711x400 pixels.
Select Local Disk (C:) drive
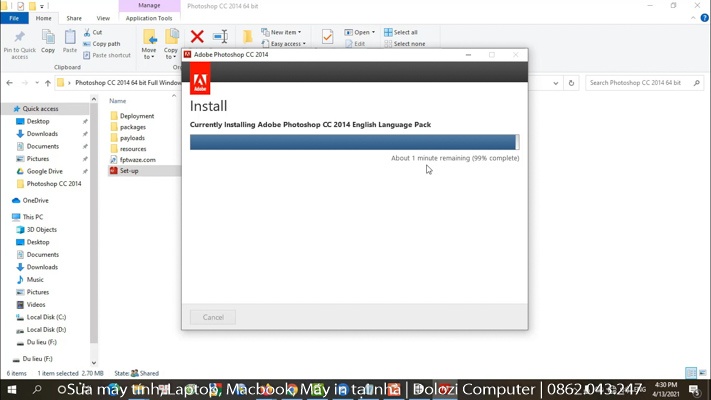[x=46, y=317]
